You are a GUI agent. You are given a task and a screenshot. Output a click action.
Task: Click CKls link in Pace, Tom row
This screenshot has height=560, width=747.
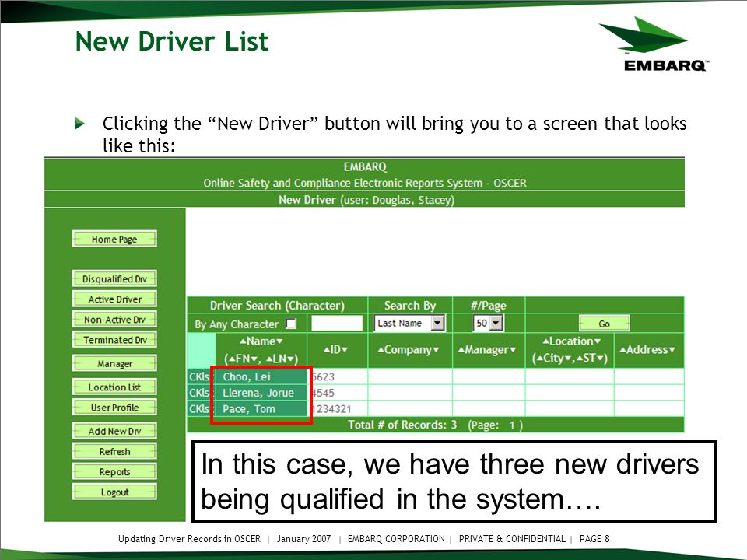click(x=199, y=409)
